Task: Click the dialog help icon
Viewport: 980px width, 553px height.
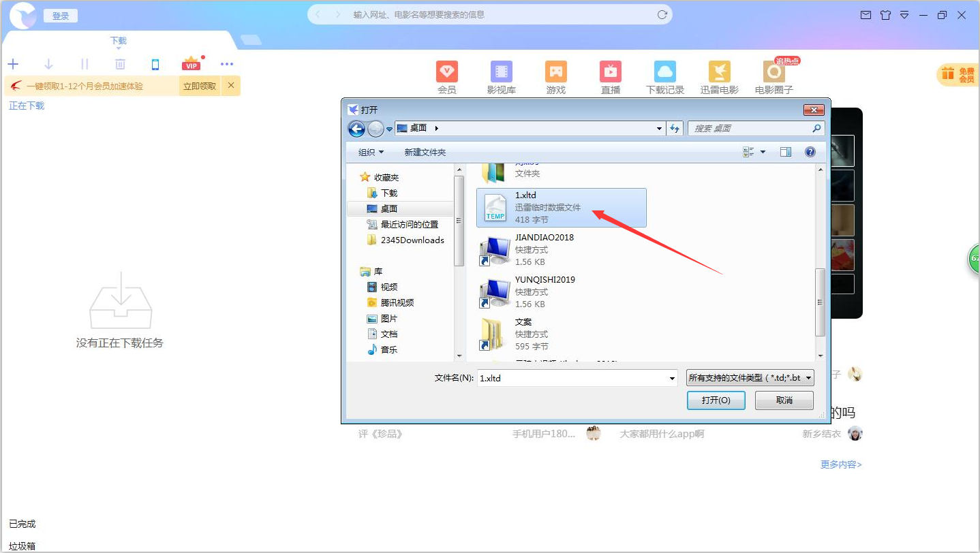Action: click(810, 153)
